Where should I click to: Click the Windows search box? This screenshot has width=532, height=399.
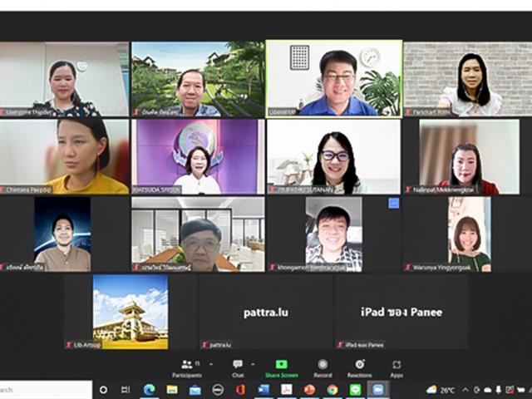(46, 390)
